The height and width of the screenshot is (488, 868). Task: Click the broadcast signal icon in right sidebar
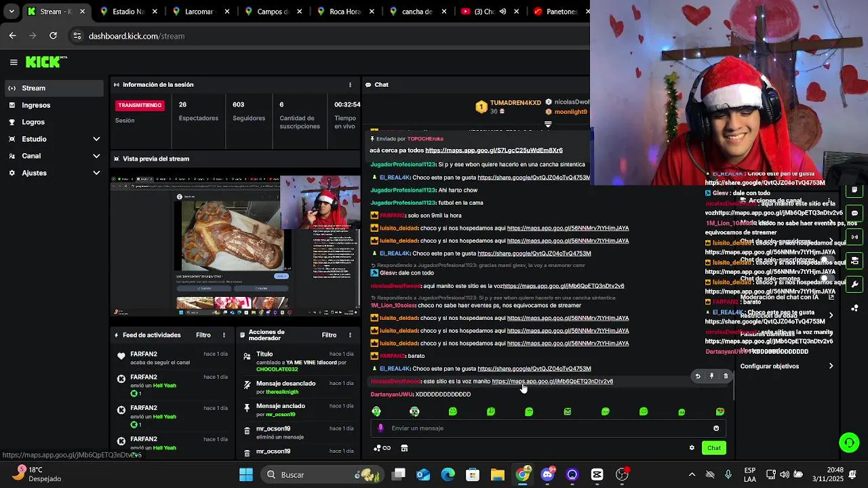854,237
